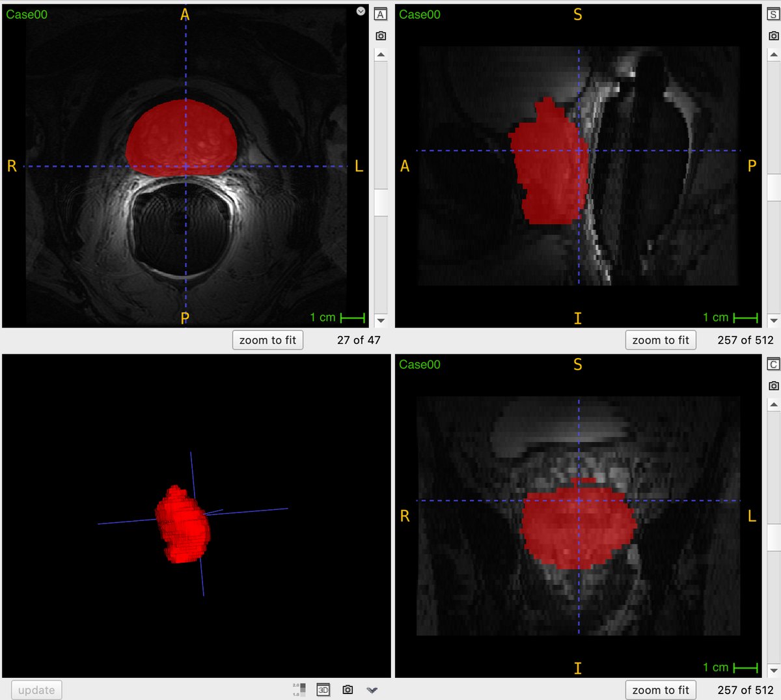
Task: Expand the sagittal view with the S layout icon
Action: (773, 14)
